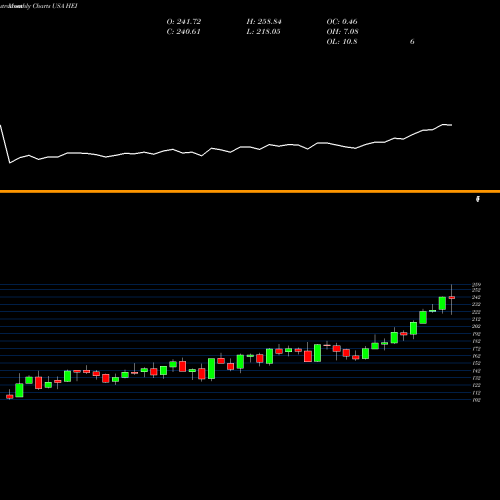
Task: Click the 142 price axis label
Action: click(x=477, y=371)
